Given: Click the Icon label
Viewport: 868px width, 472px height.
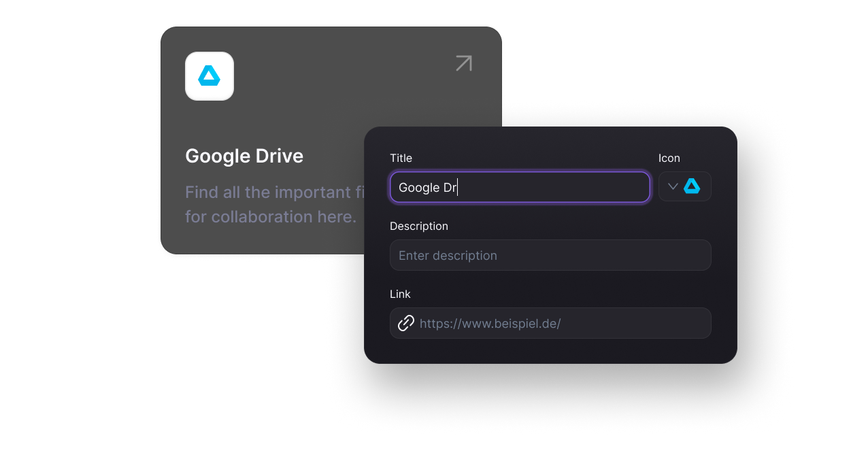Looking at the screenshot, I should coord(669,158).
